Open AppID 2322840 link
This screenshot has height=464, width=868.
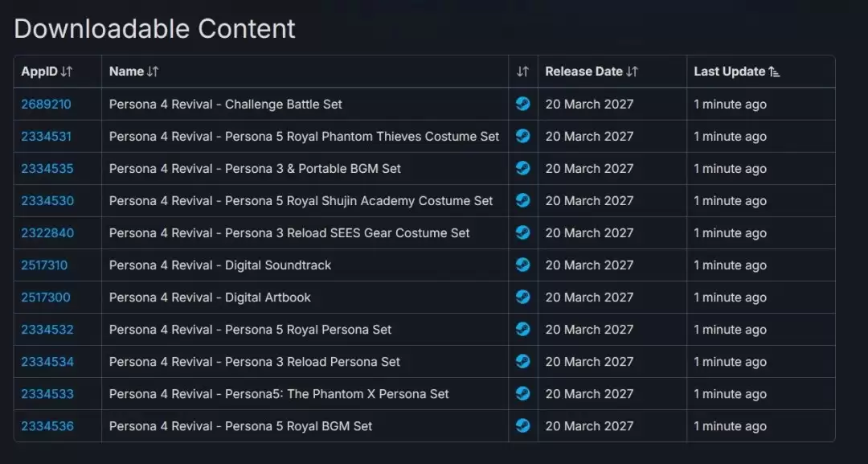pos(47,233)
